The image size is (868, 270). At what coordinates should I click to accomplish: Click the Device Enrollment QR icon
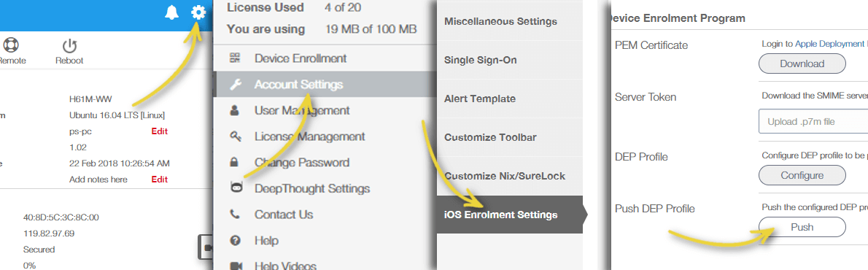coord(236,58)
